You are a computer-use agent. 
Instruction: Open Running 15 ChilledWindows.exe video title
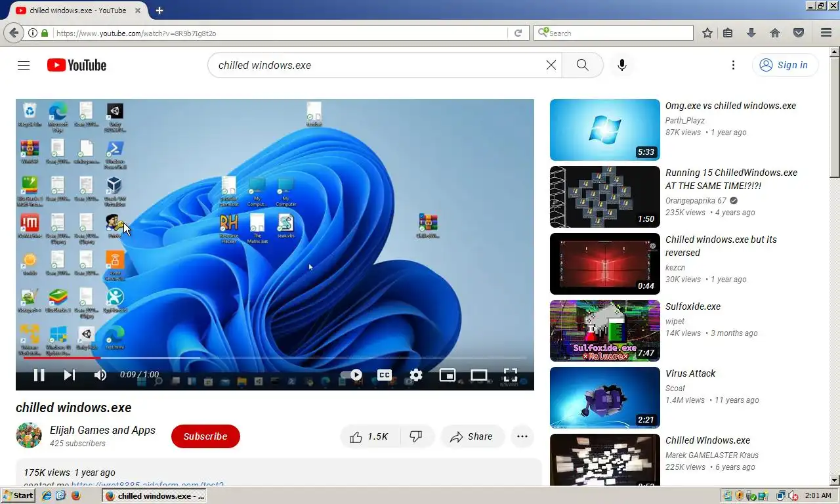pyautogui.click(x=731, y=179)
